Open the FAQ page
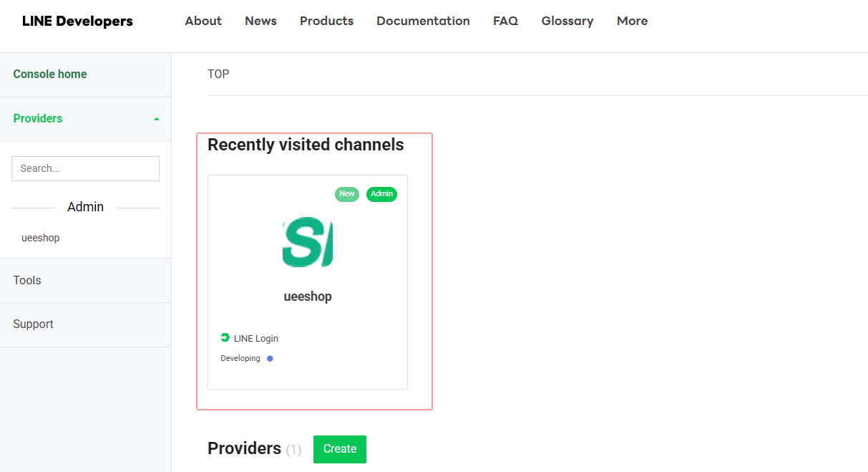The height and width of the screenshot is (472, 868). [x=505, y=21]
